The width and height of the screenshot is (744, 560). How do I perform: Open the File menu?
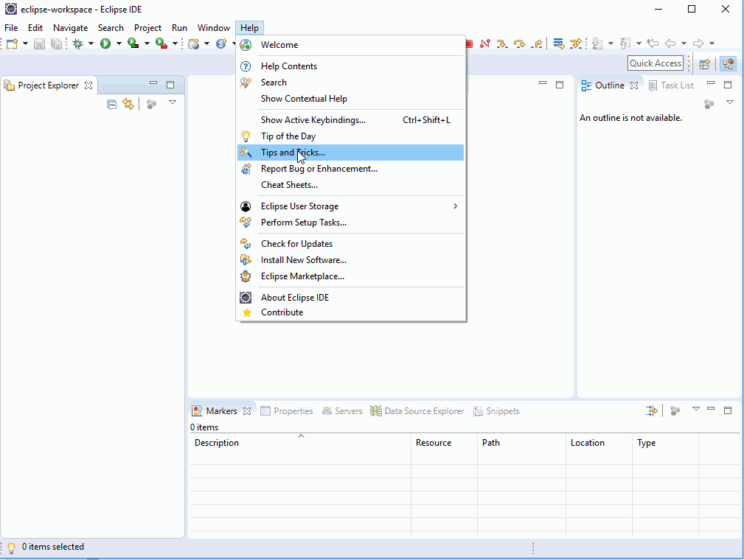pyautogui.click(x=11, y=28)
